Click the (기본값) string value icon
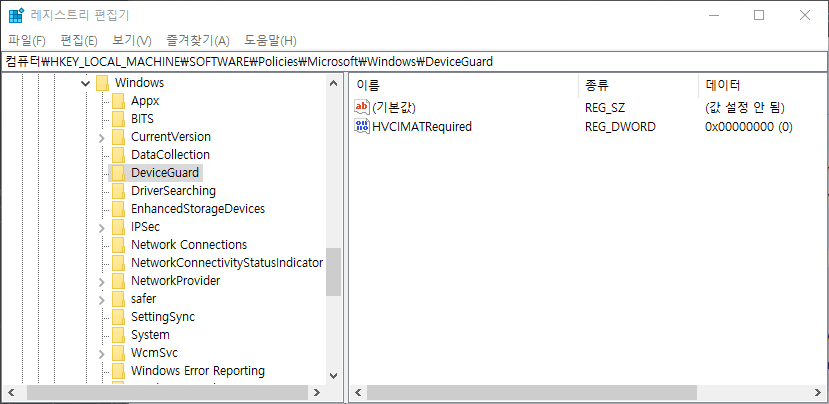Image resolution: width=829 pixels, height=404 pixels. tap(362, 108)
